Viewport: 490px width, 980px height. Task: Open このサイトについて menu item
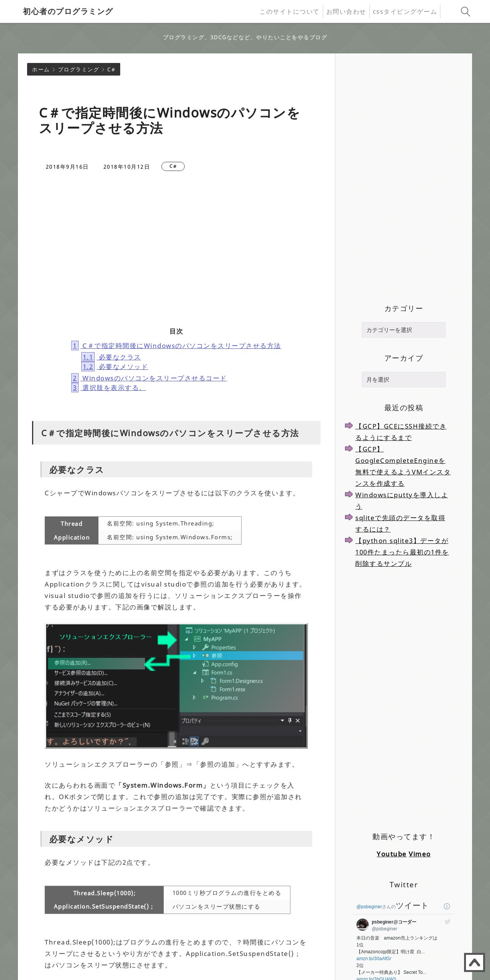[x=289, y=11]
